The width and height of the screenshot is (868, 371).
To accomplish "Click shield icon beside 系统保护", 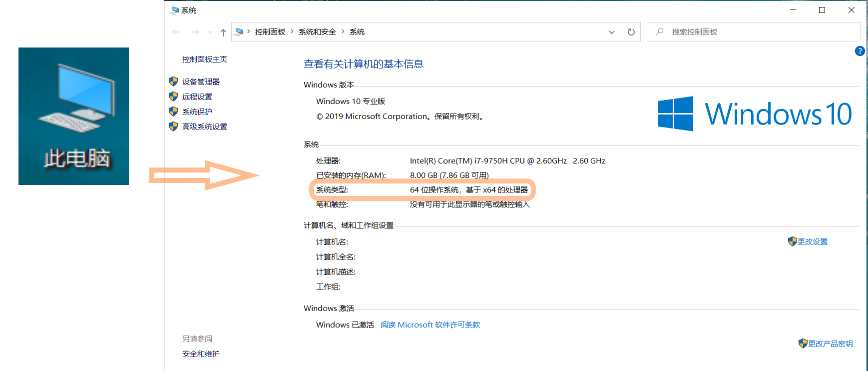I will (173, 111).
